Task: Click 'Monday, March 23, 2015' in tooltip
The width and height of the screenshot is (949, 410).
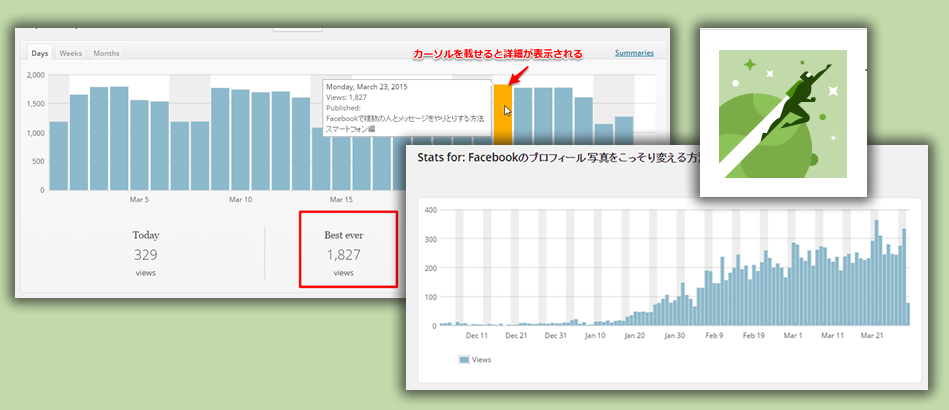Action: pos(367,87)
